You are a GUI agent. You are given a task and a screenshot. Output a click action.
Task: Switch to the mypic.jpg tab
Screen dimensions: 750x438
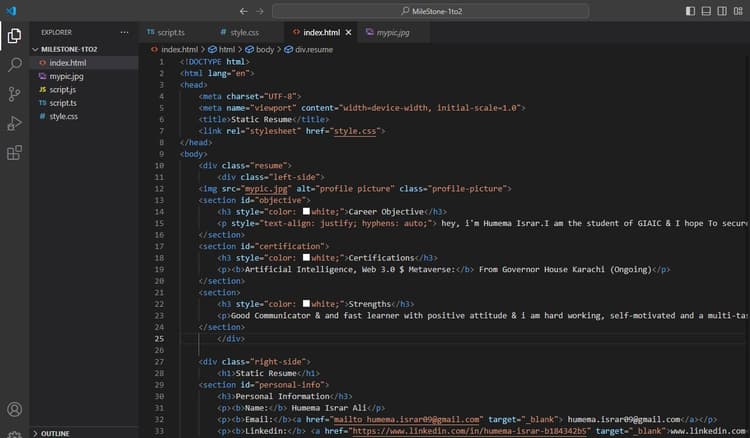(392, 32)
